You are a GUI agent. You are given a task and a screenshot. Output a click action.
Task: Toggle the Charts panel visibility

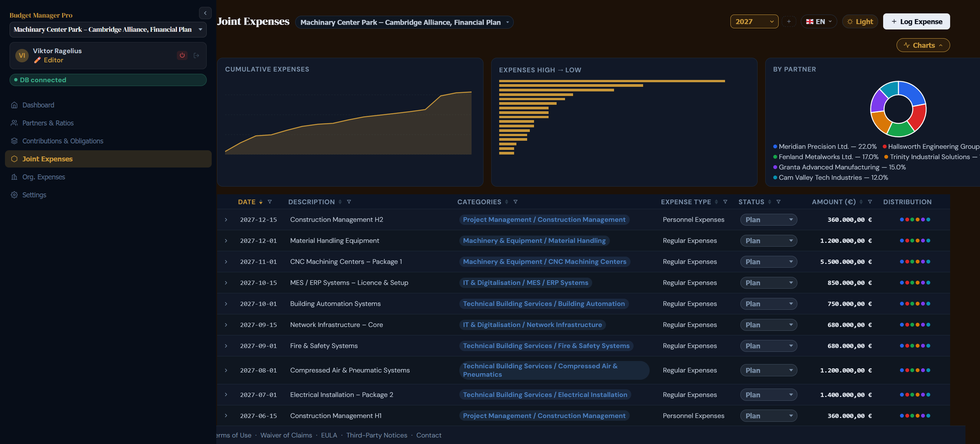tap(923, 45)
